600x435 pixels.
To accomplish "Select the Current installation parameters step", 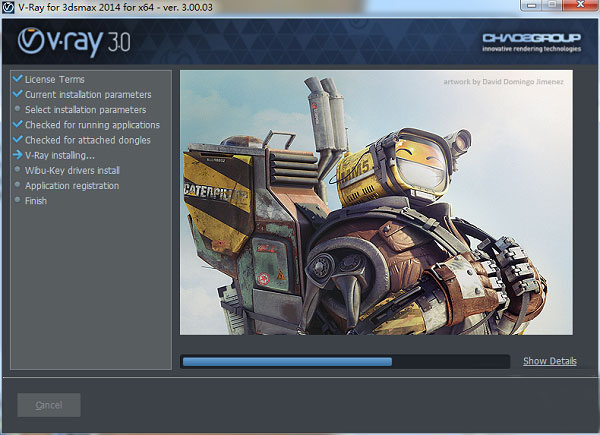I will [88, 95].
